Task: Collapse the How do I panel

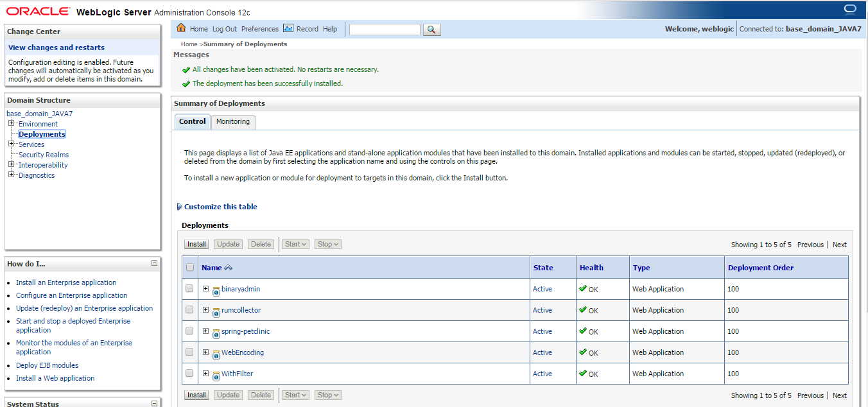Action: pos(154,263)
